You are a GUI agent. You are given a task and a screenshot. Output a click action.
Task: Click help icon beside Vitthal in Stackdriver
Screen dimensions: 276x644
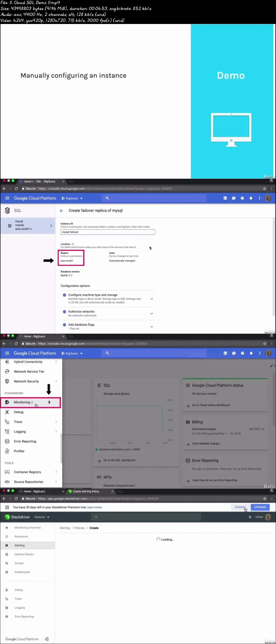[250, 517]
